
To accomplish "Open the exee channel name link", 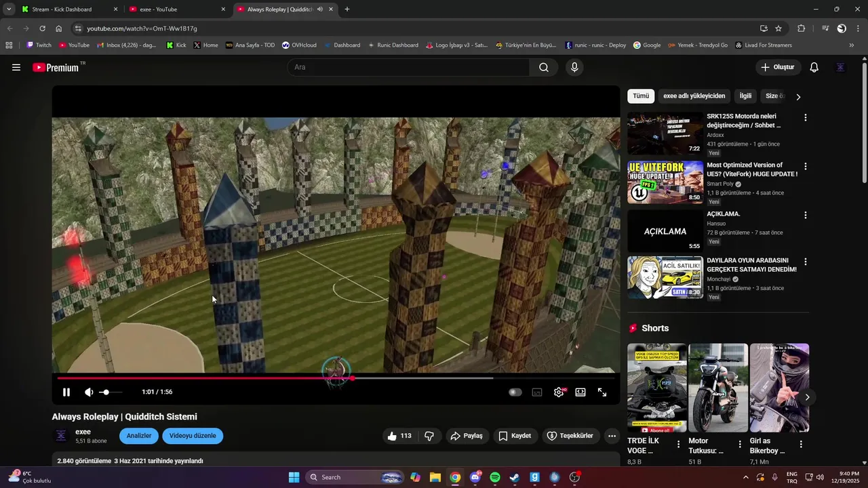I will pos(83,432).
